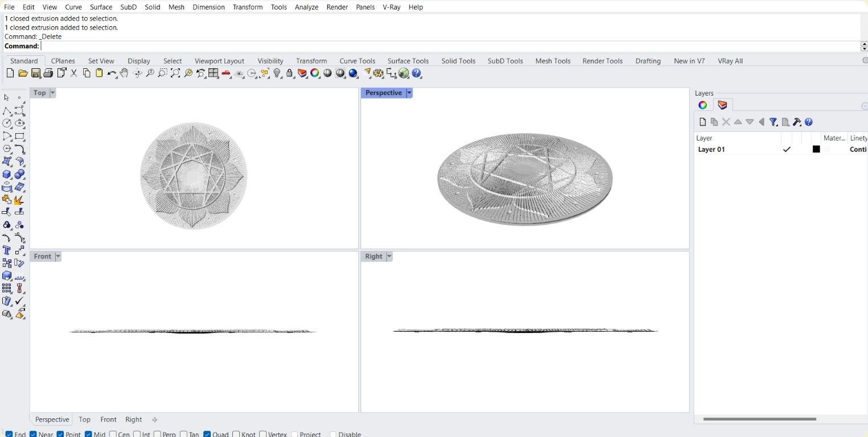This screenshot has height=437, width=868.
Task: Click the Layer 01 material circle swatch
Action: pos(827,149)
